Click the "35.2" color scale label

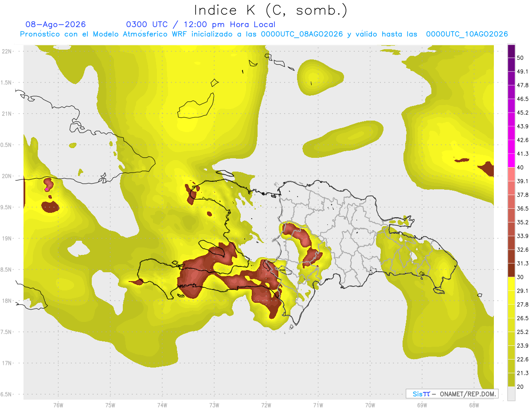click(x=523, y=222)
